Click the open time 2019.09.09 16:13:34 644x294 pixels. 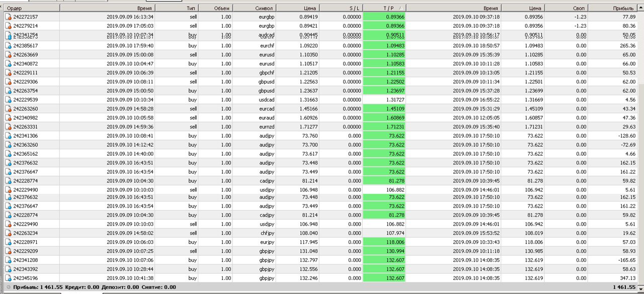click(130, 17)
